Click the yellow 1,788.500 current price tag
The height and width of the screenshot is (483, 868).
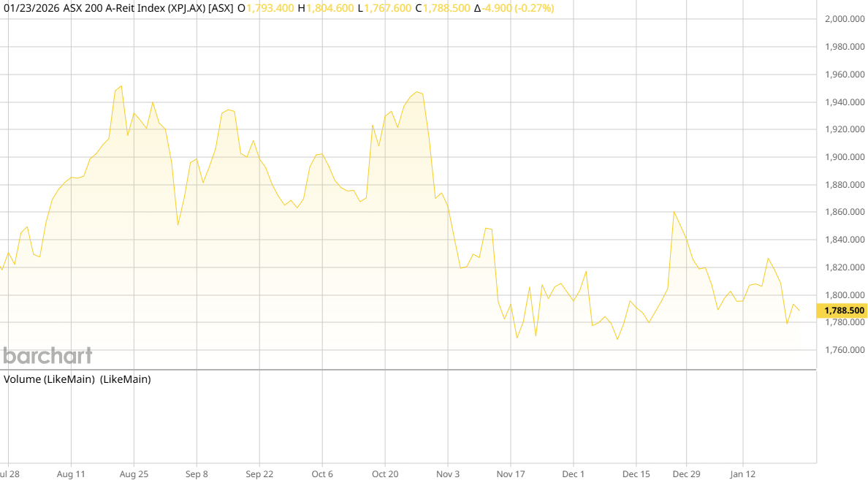pos(844,311)
